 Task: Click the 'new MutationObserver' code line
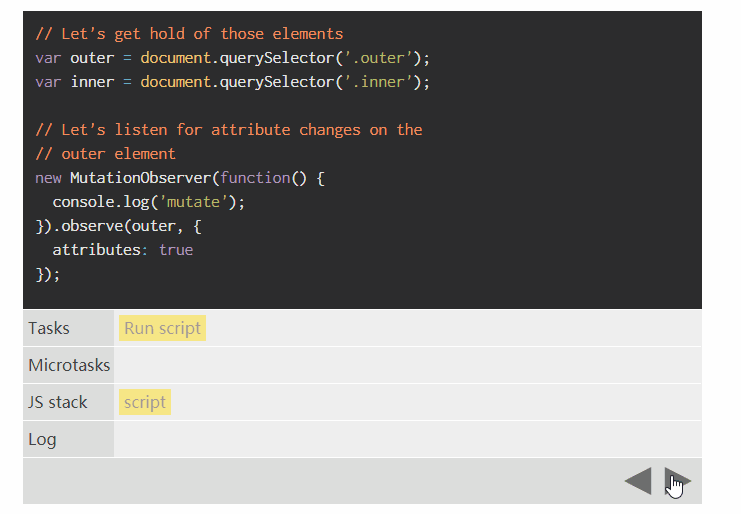tap(180, 178)
